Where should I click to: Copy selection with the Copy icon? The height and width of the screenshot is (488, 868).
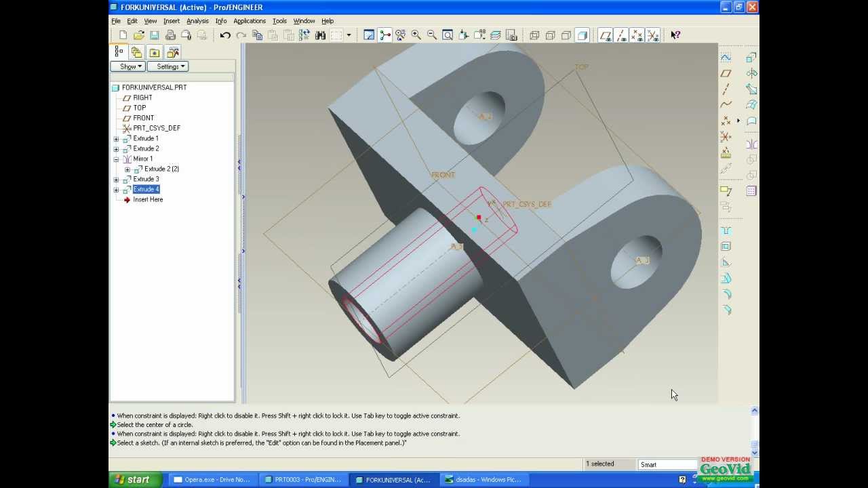(257, 35)
